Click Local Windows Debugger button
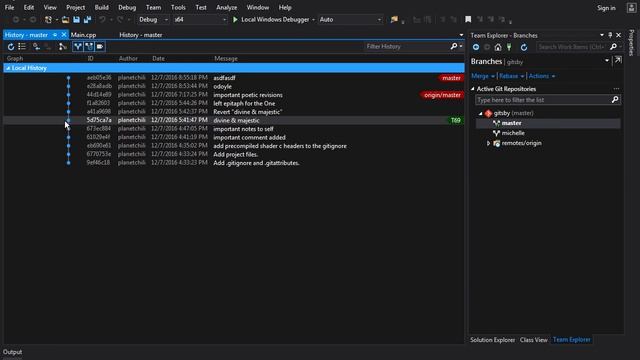This screenshot has height=360, width=640. coord(275,20)
